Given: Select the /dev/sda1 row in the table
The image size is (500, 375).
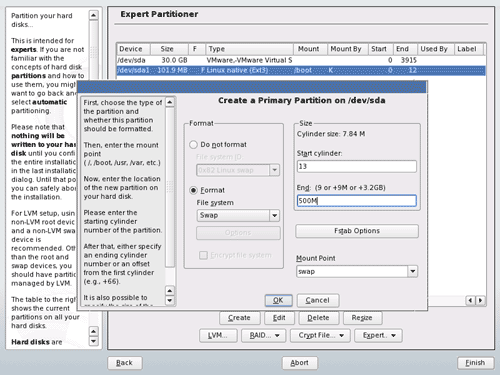Looking at the screenshot, I should [x=301, y=70].
